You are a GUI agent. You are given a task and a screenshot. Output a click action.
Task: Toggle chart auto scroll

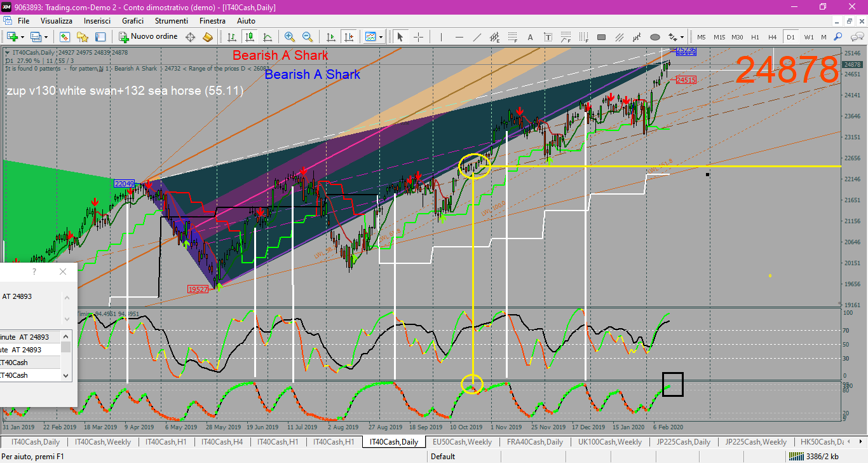point(331,37)
